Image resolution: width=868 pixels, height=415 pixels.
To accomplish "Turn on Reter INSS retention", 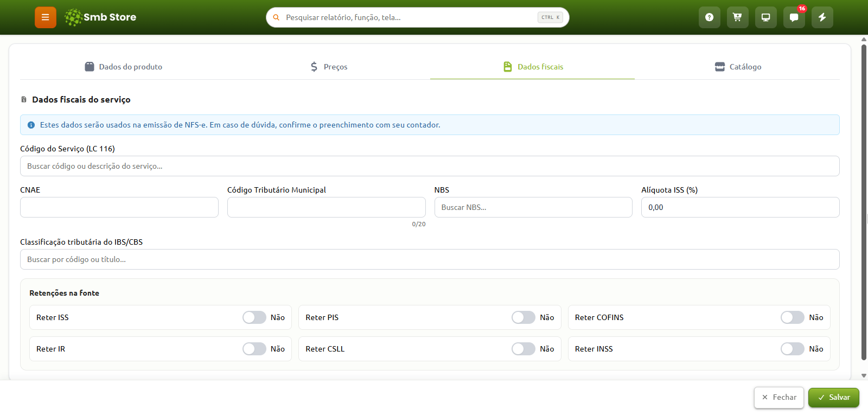I will pos(792,349).
